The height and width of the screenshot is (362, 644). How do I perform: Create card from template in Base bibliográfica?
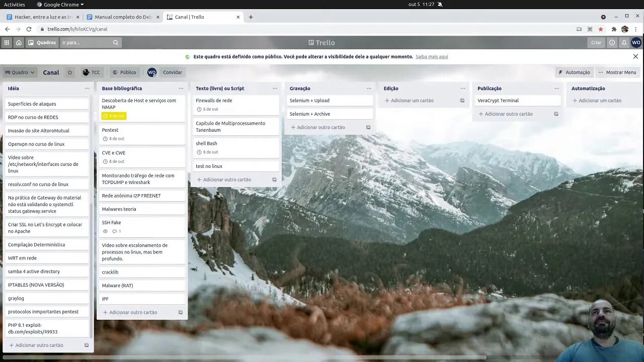click(181, 312)
